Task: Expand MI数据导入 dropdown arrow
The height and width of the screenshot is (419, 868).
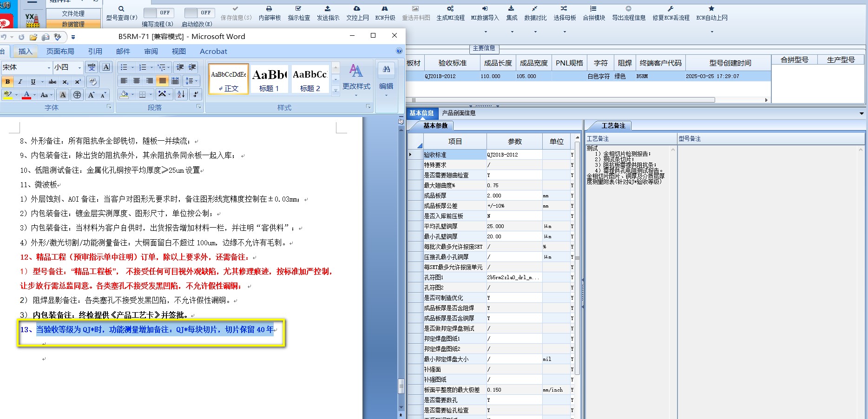Action: click(486, 32)
